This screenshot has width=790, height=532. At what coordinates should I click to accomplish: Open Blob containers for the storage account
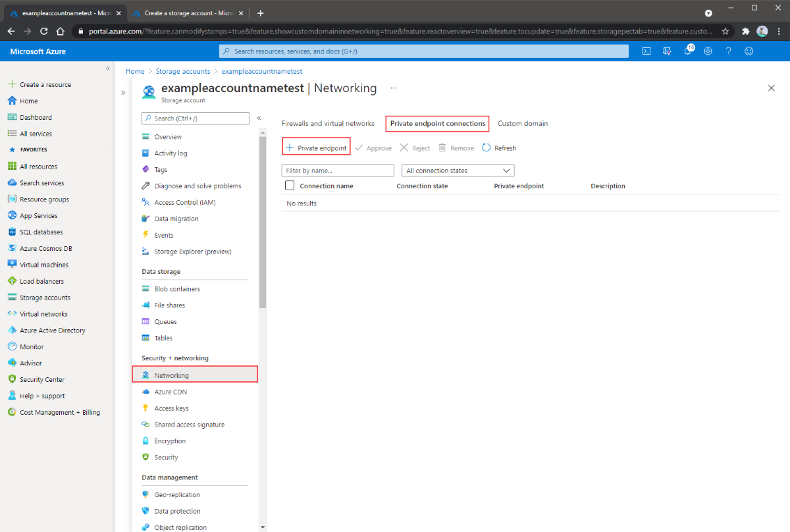[x=178, y=288]
